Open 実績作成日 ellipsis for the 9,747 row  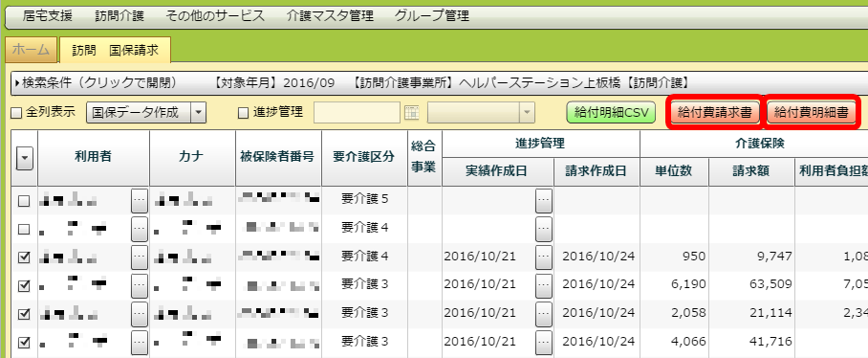point(544,257)
